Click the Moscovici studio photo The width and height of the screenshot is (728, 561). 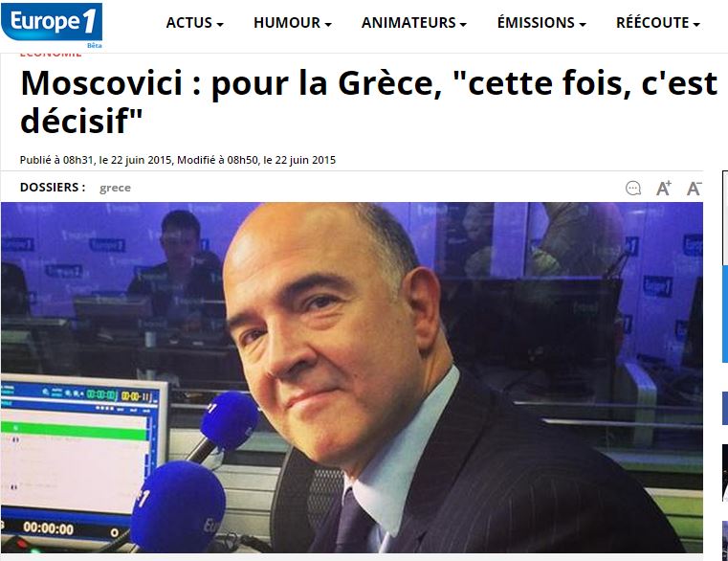click(x=352, y=377)
